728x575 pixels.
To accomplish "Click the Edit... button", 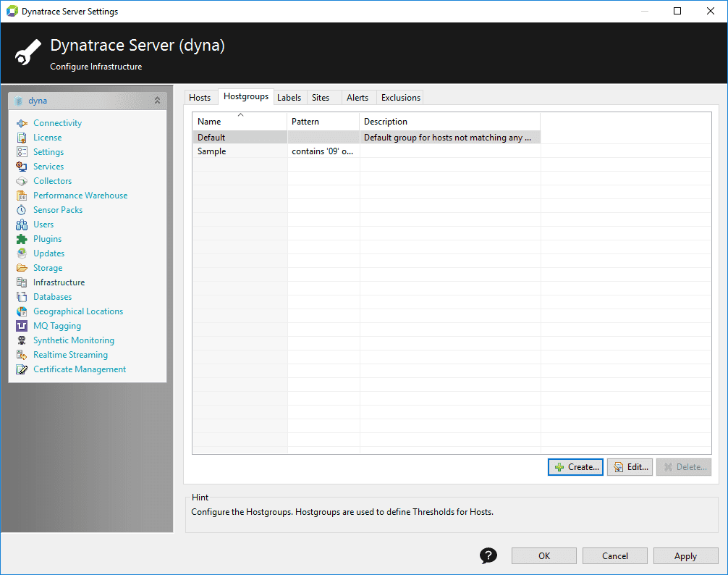I will pos(630,467).
